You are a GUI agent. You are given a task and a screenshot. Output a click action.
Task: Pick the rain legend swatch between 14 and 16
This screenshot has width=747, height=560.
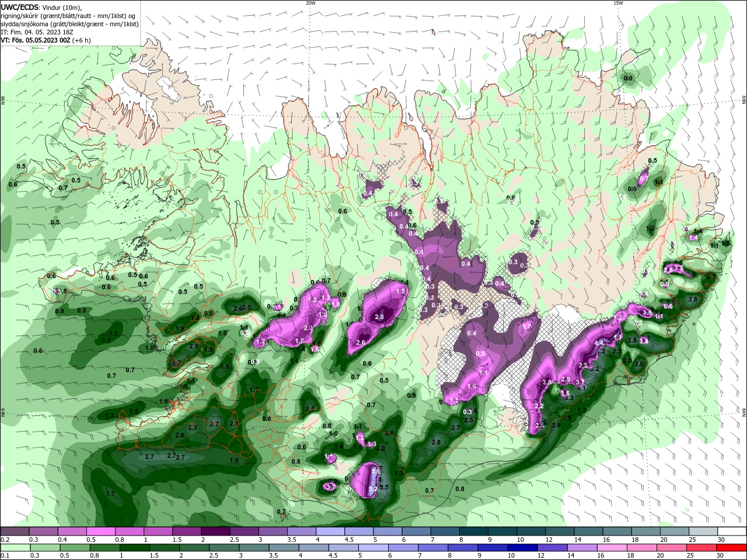[582, 548]
